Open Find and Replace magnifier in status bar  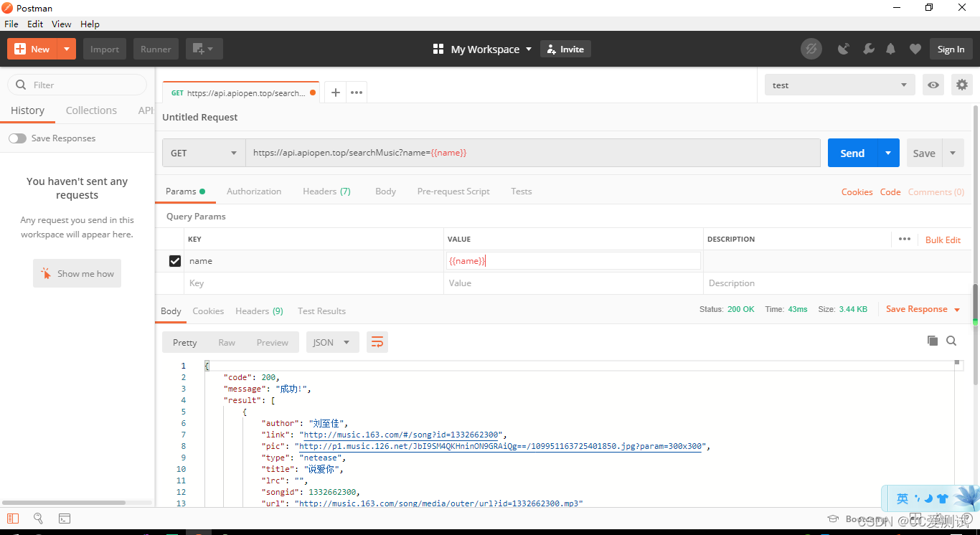(38, 519)
